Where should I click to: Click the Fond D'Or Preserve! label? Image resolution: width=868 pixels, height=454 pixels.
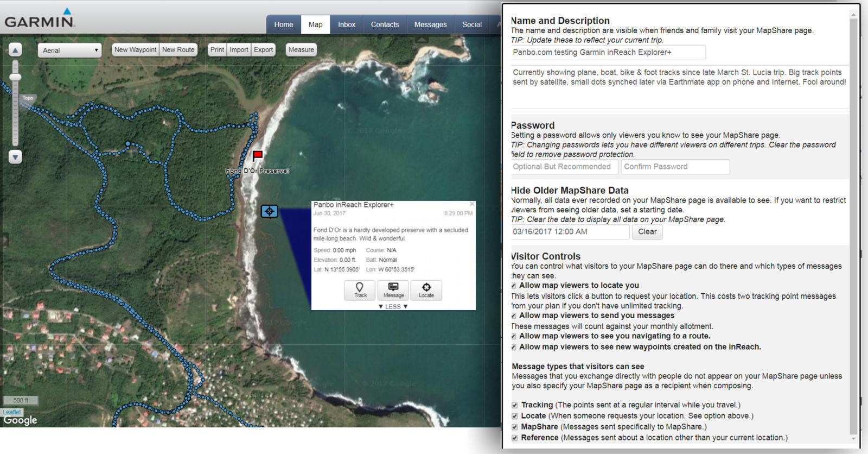(x=257, y=171)
